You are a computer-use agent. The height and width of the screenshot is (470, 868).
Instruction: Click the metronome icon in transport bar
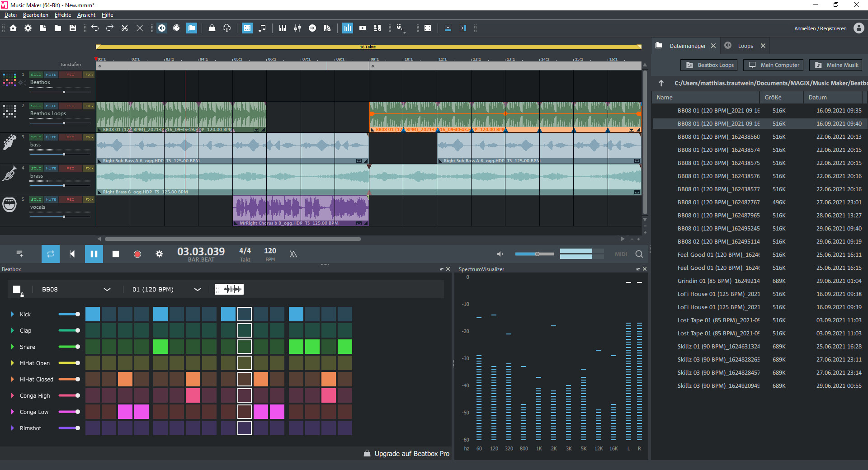click(x=293, y=254)
